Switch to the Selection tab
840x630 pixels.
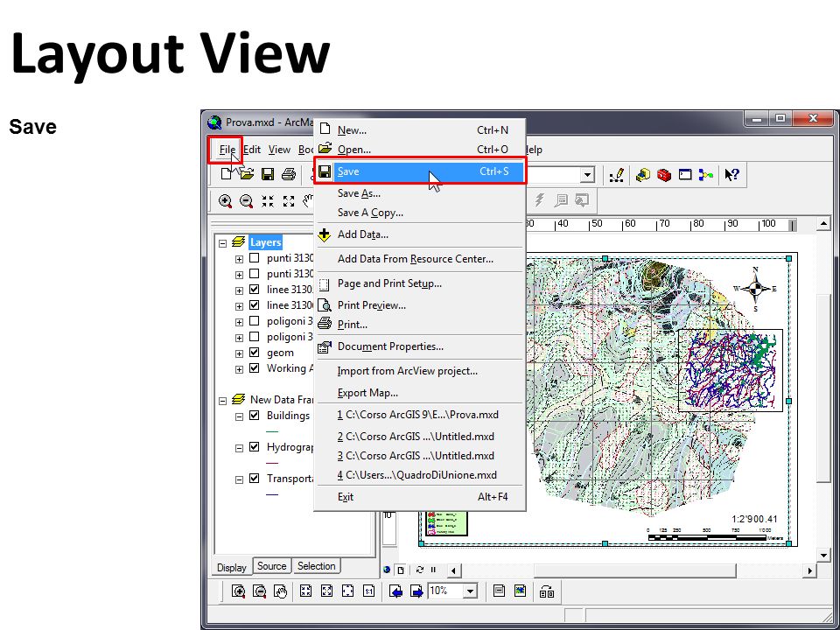[x=316, y=566]
